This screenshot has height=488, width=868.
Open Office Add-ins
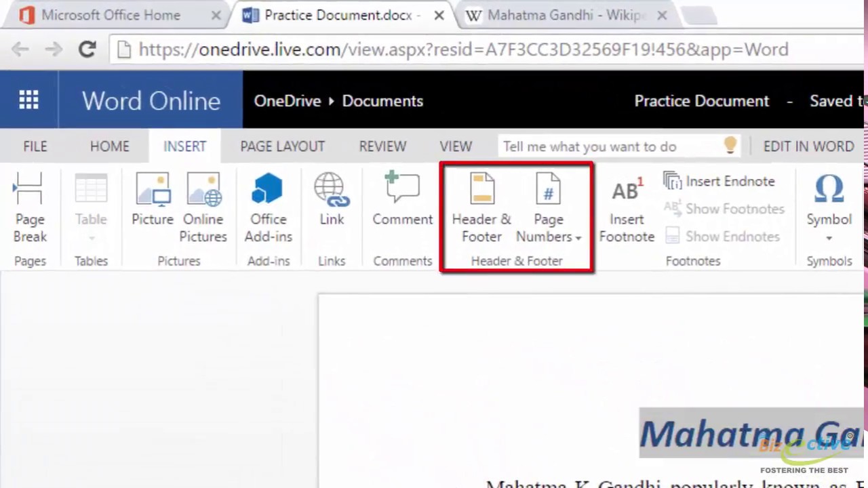coord(268,207)
